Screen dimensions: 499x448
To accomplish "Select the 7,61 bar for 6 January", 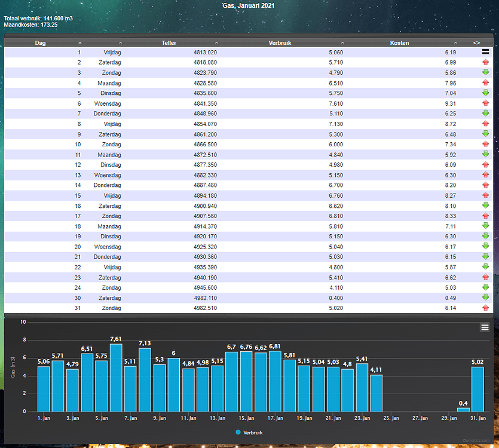I will coord(116,378).
